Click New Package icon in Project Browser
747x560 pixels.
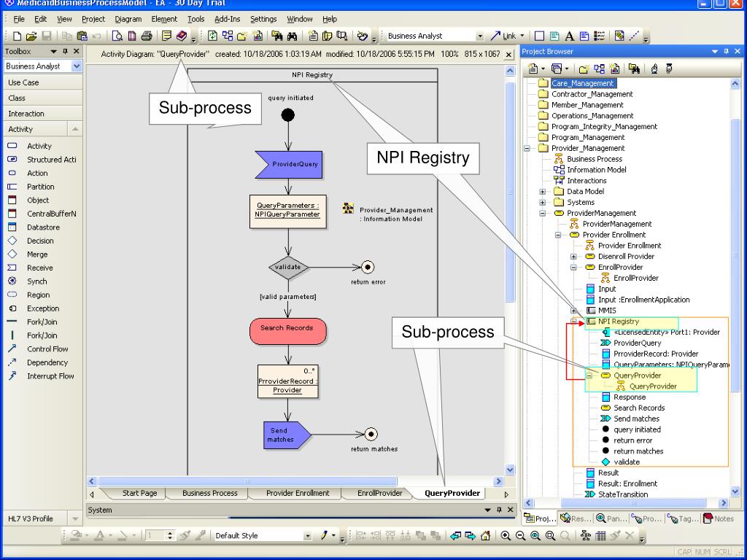point(584,69)
